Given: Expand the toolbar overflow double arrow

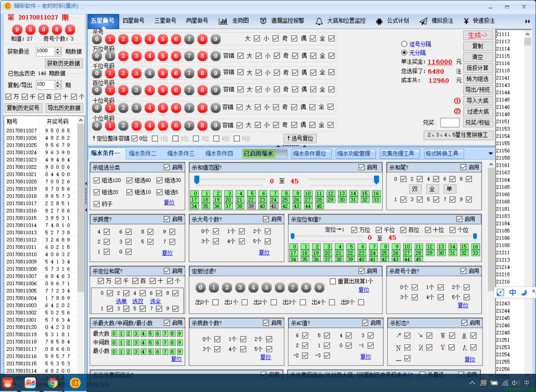Looking at the screenshot, I should [527, 21].
